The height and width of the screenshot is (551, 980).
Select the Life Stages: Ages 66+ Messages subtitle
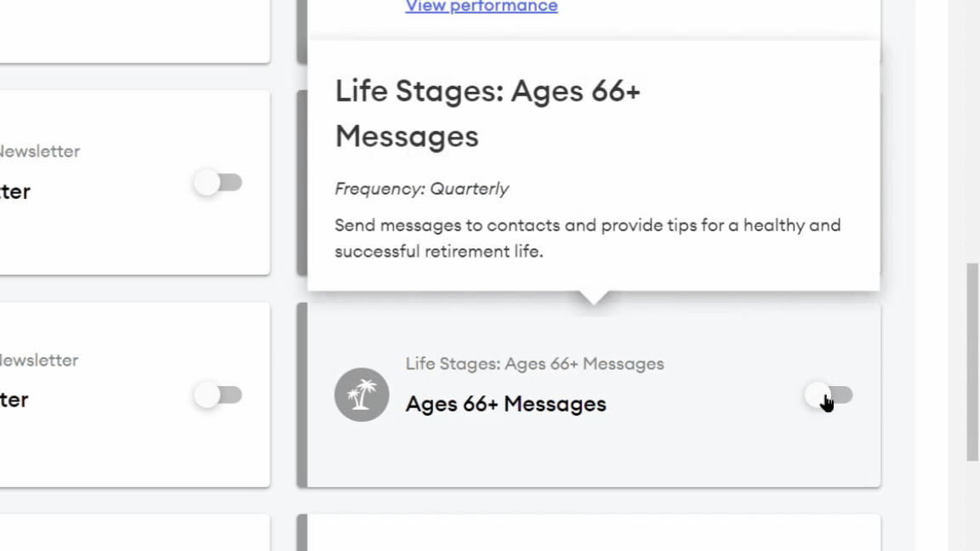[x=534, y=363]
